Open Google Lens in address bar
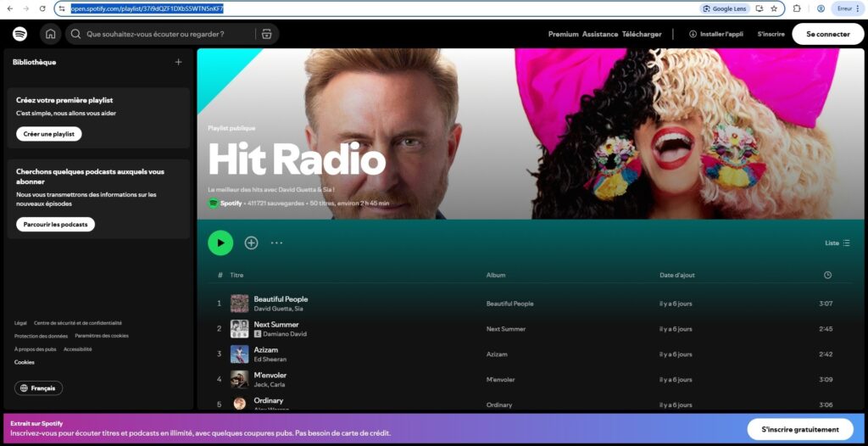This screenshot has height=446, width=868. click(726, 8)
